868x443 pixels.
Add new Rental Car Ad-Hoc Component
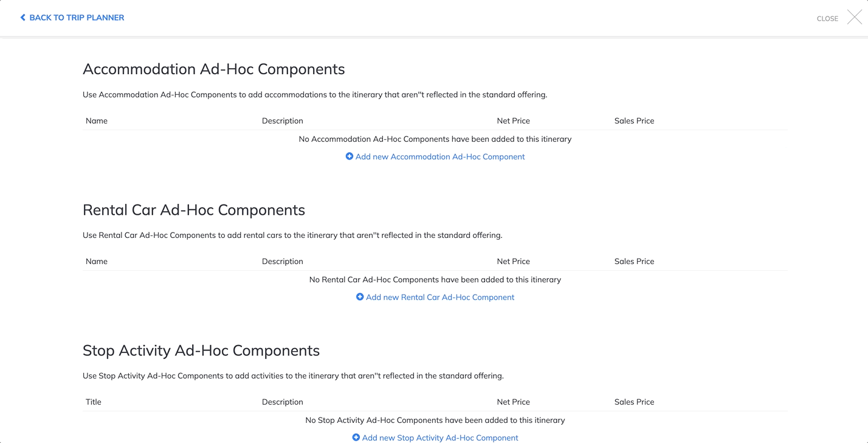(435, 297)
